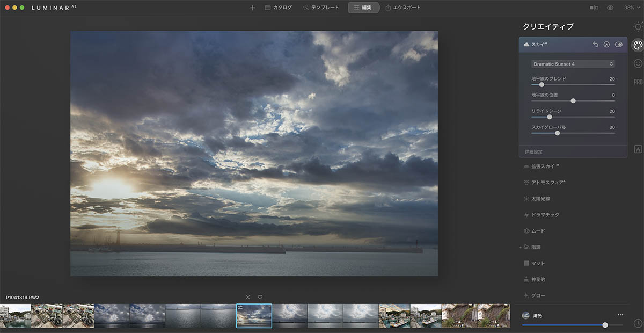644x333 pixels.
Task: Open the local masking tools icon
Action: pyautogui.click(x=638, y=149)
